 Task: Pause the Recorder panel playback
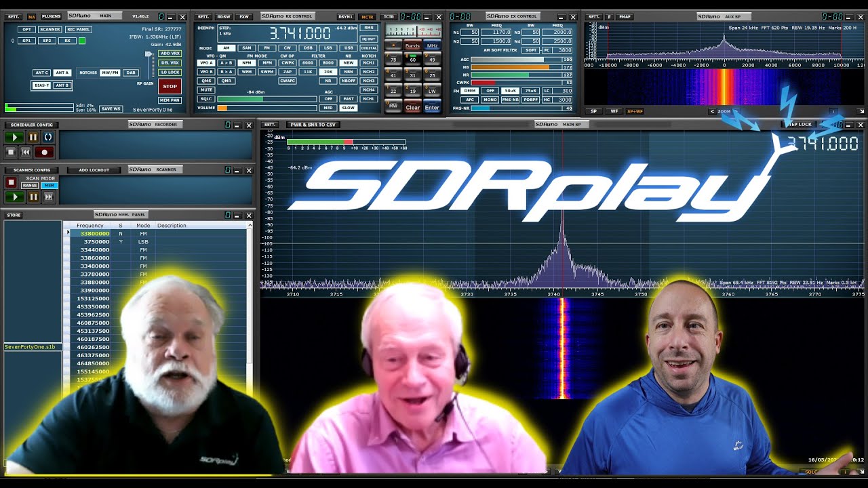[33, 137]
